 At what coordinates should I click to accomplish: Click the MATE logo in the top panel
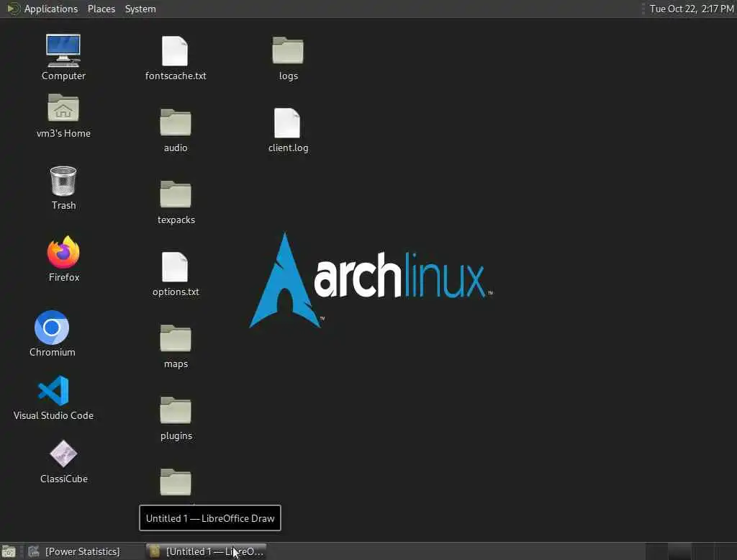coord(13,9)
